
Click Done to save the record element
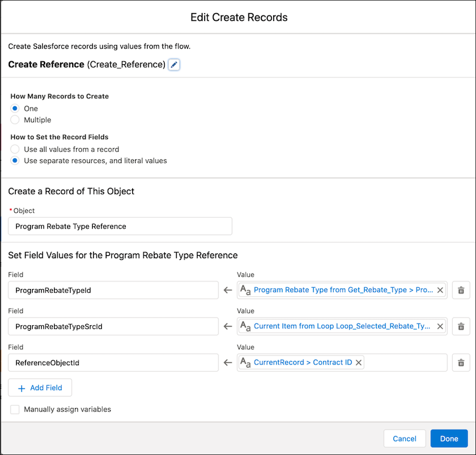(x=449, y=438)
